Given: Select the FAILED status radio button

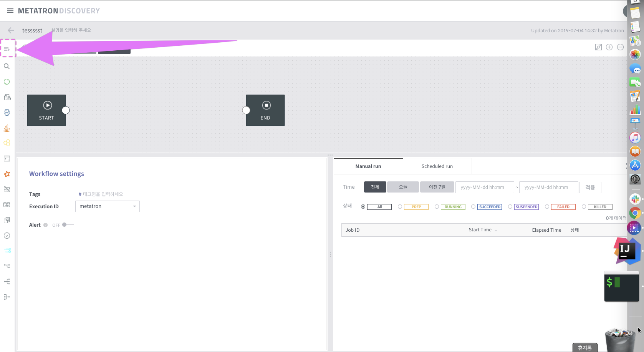Looking at the screenshot, I should [x=547, y=207].
